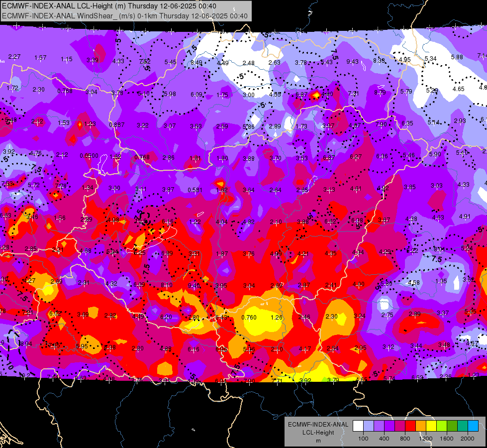Click the '7.80' wind shear value
This screenshot has width=487, height=448.
click(194, 318)
